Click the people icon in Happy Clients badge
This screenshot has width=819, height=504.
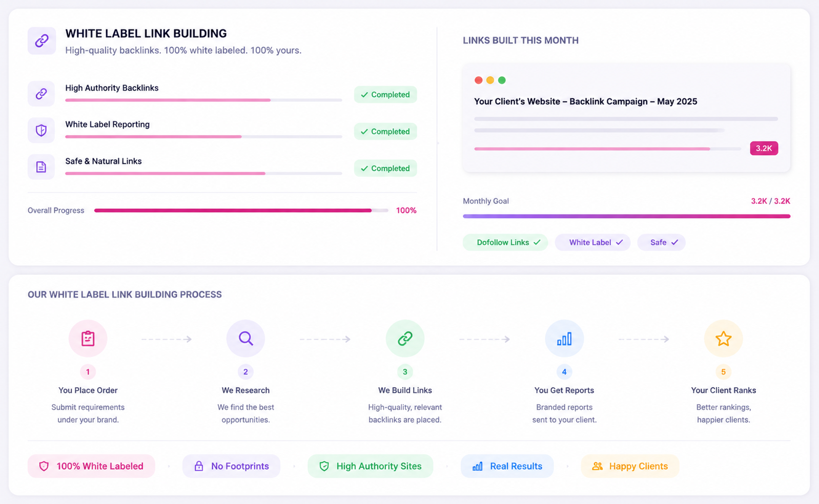pos(597,466)
